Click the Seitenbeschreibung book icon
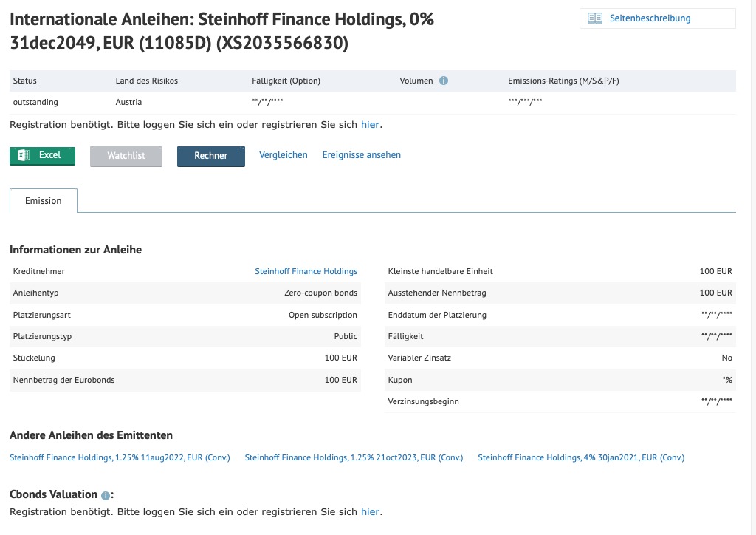Image resolution: width=756 pixels, height=535 pixels. (x=595, y=18)
